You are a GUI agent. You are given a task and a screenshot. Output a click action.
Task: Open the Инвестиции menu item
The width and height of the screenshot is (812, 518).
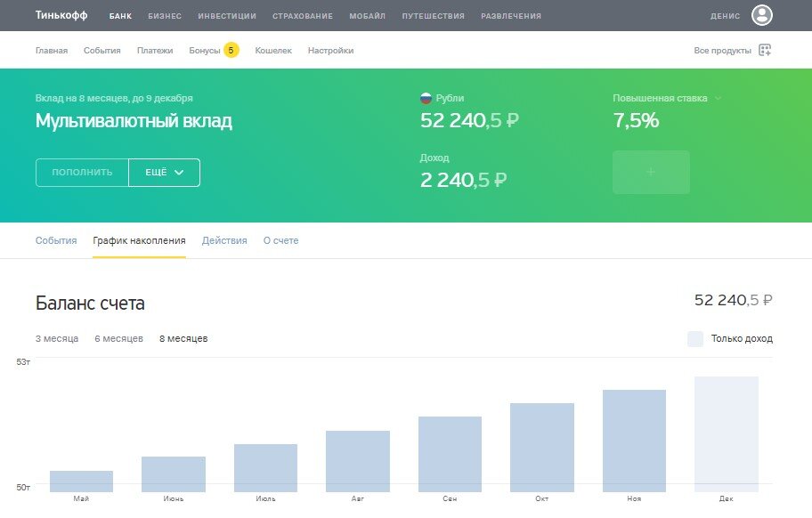pos(227,16)
